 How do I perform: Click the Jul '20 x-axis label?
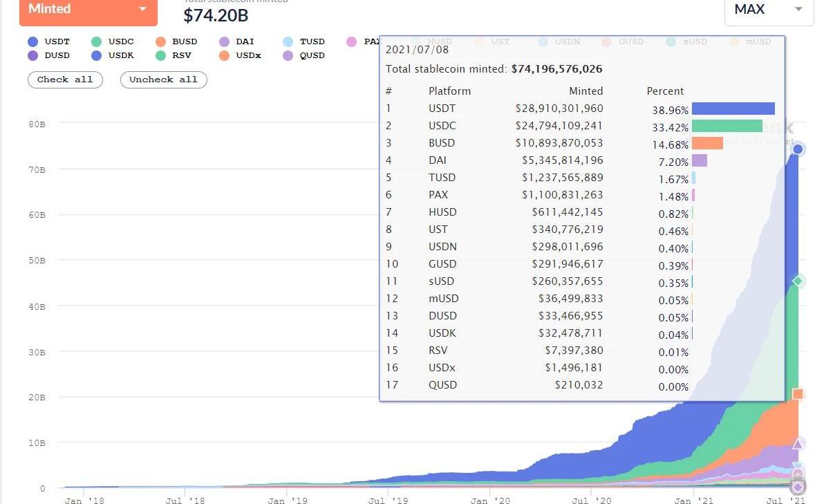coord(592,501)
